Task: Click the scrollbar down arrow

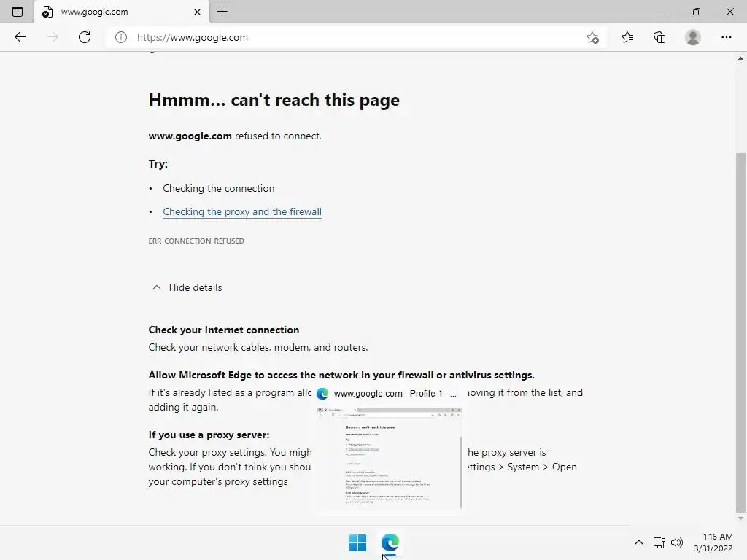Action: pyautogui.click(x=740, y=518)
